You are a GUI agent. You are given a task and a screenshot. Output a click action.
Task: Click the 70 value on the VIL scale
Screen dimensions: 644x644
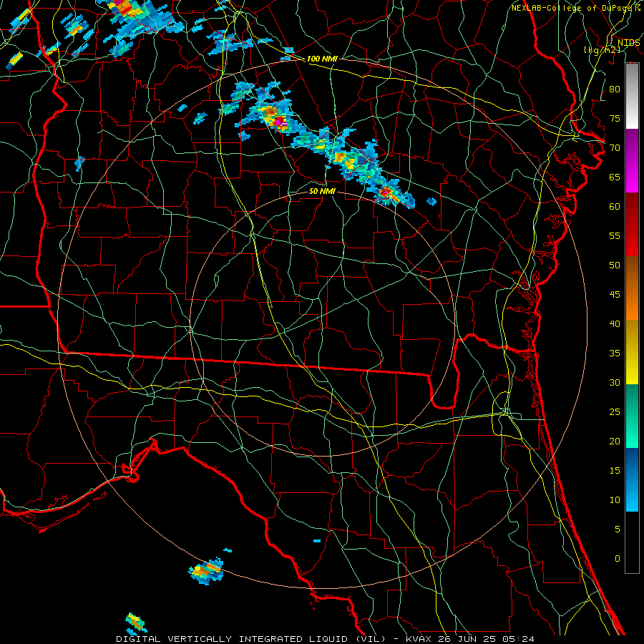pyautogui.click(x=615, y=148)
